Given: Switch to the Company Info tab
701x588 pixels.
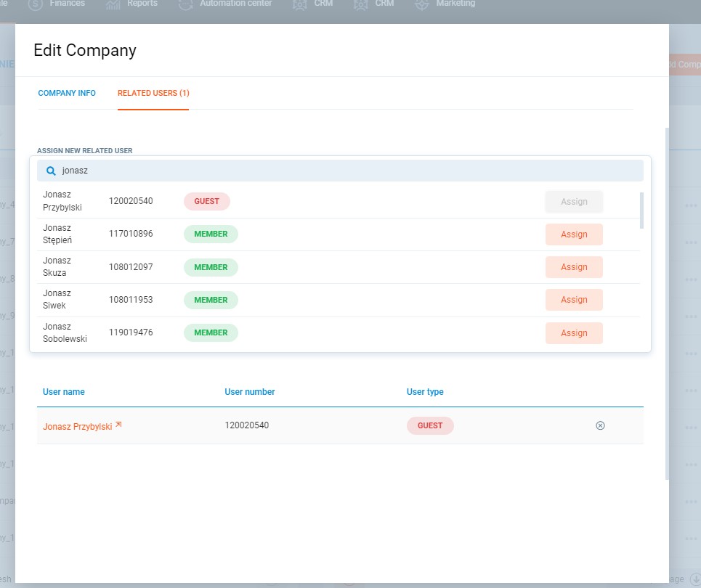Looking at the screenshot, I should 67,94.
